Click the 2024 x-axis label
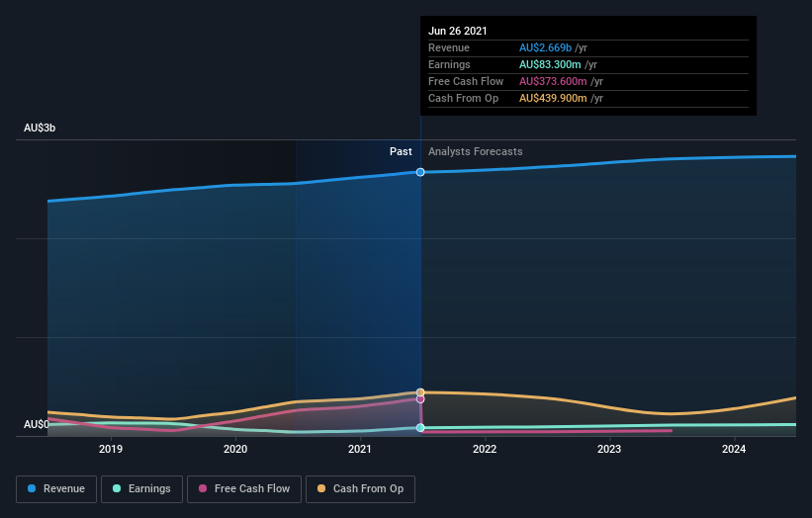This screenshot has width=812, height=518. tap(734, 449)
